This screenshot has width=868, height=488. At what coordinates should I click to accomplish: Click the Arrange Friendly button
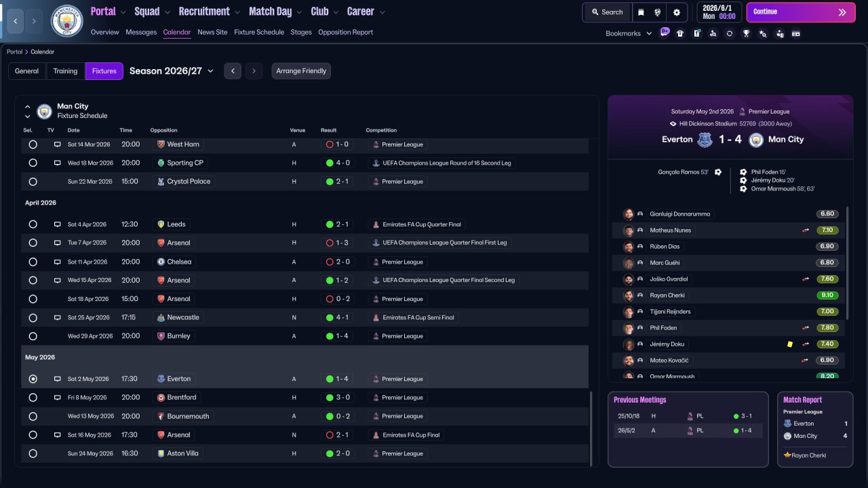[x=301, y=71]
